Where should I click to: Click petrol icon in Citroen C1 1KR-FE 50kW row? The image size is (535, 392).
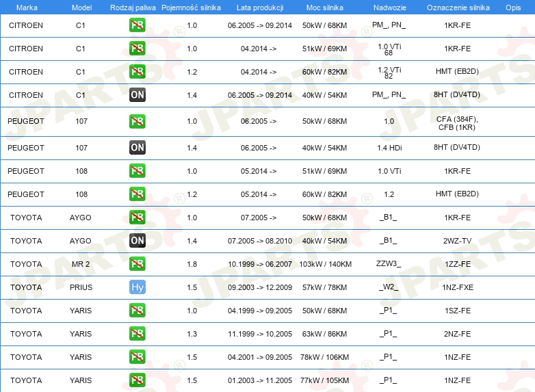(137, 25)
